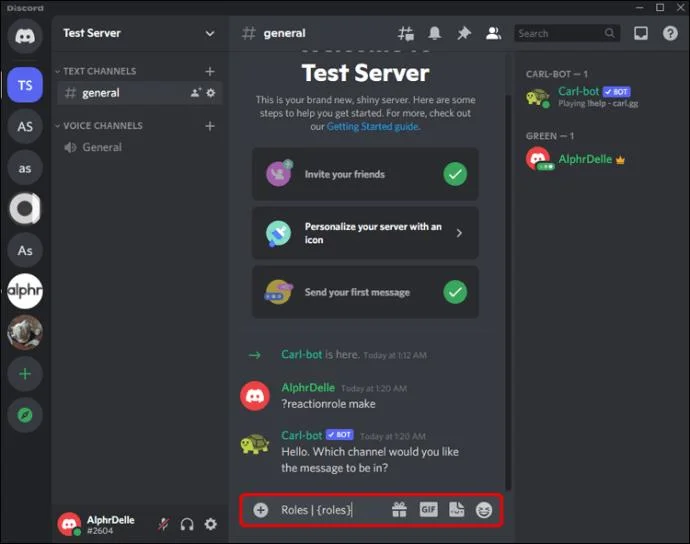The width and height of the screenshot is (690, 544).
Task: Create invite for general channel
Action: 195,93
